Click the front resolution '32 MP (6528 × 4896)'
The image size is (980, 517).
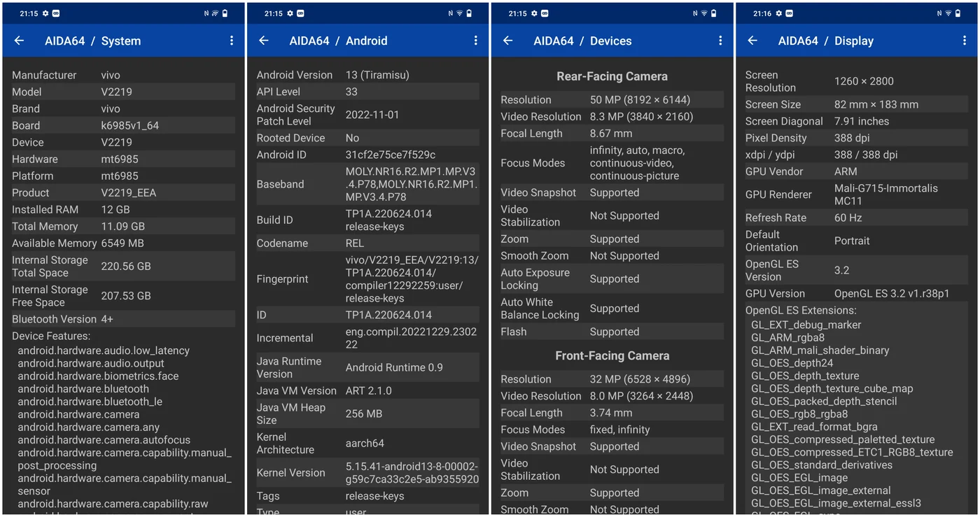click(640, 379)
